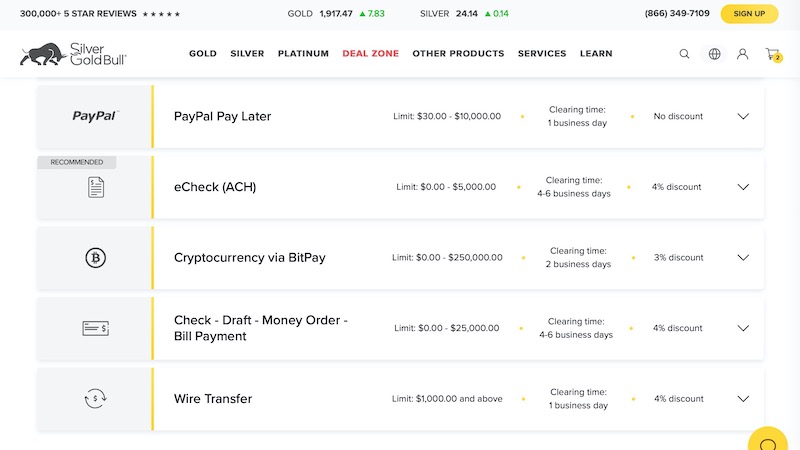Open the shopping cart icon
Image resolution: width=800 pixels, height=450 pixels.
tap(772, 54)
